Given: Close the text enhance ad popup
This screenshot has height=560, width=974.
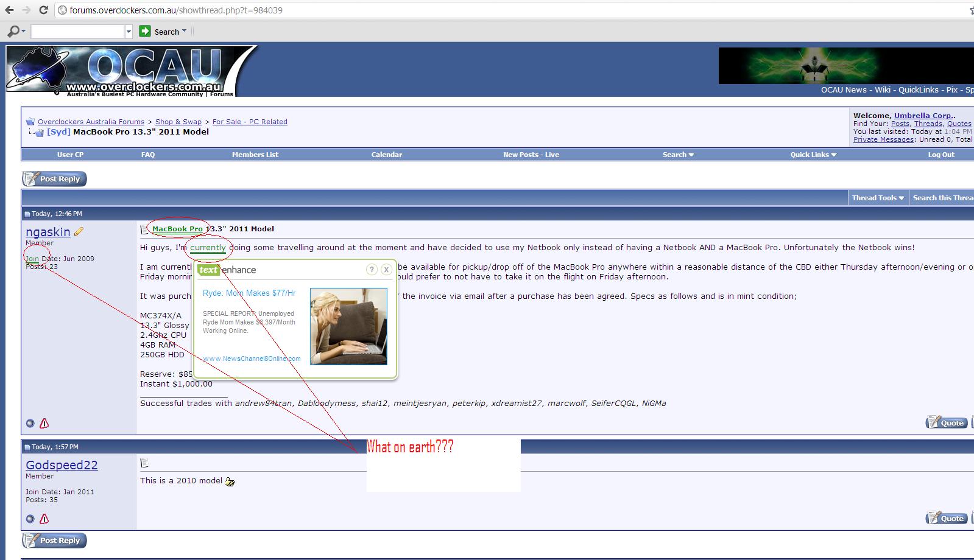Looking at the screenshot, I should click(386, 269).
